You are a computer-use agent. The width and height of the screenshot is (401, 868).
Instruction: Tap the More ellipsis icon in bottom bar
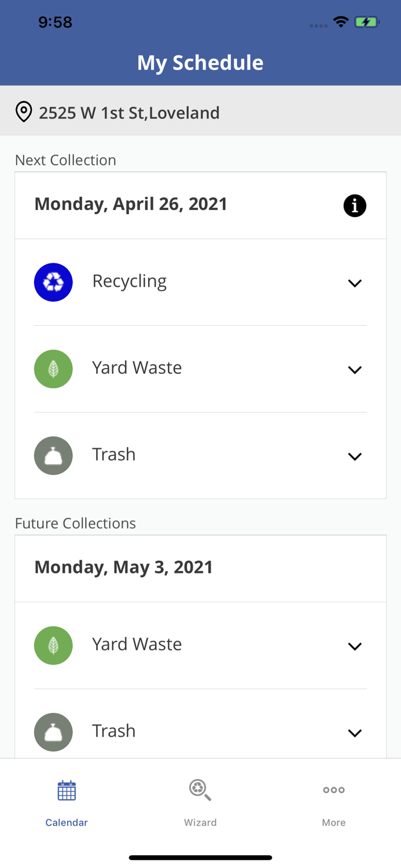click(x=334, y=789)
